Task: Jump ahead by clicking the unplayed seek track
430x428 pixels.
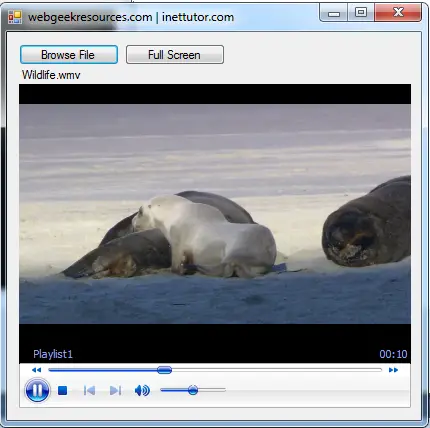Action: [277, 370]
